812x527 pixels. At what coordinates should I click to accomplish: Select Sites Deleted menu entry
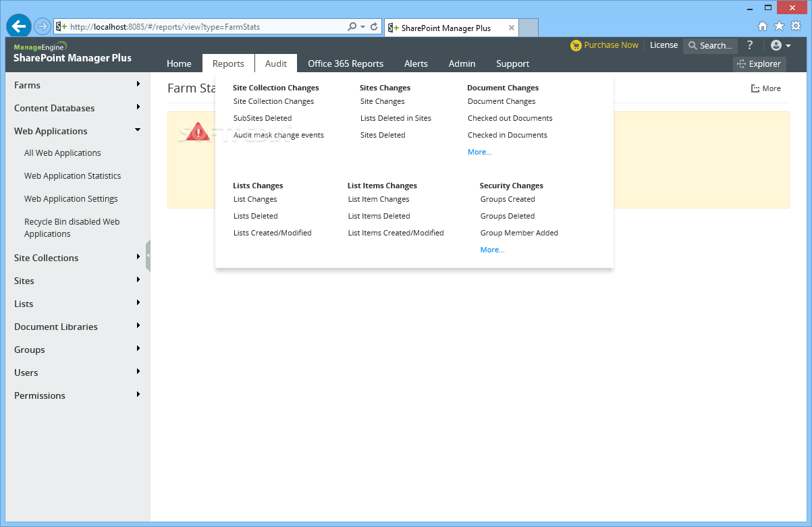point(383,135)
